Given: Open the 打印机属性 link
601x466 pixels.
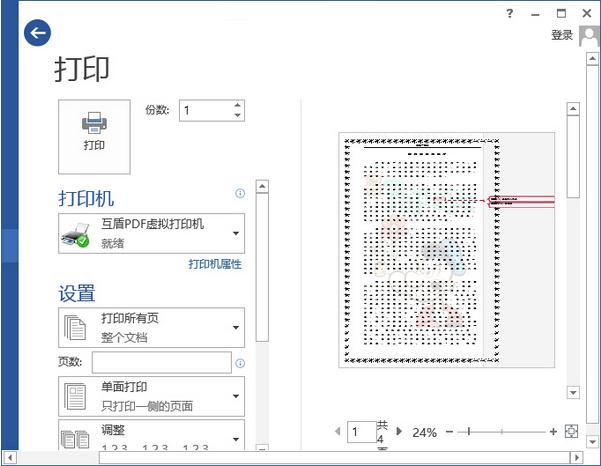Looking at the screenshot, I should (215, 264).
